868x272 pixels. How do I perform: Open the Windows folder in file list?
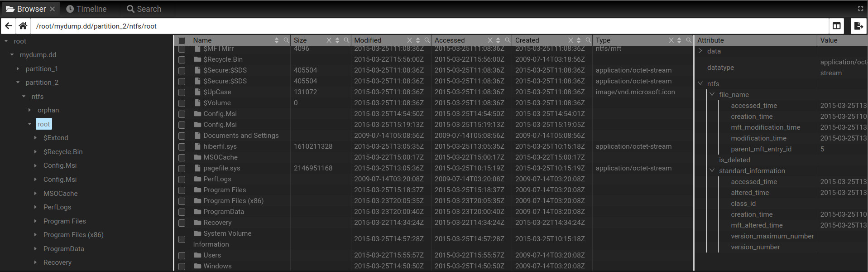coord(217,266)
